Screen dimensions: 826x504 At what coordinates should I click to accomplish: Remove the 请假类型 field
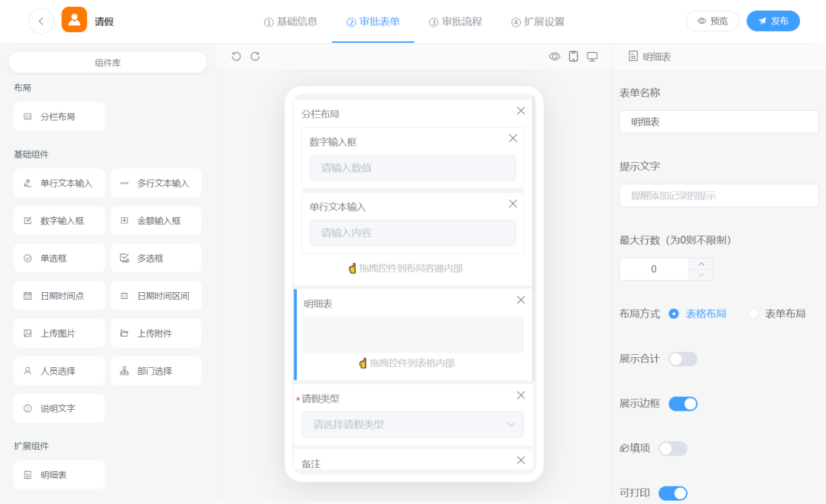(x=521, y=395)
